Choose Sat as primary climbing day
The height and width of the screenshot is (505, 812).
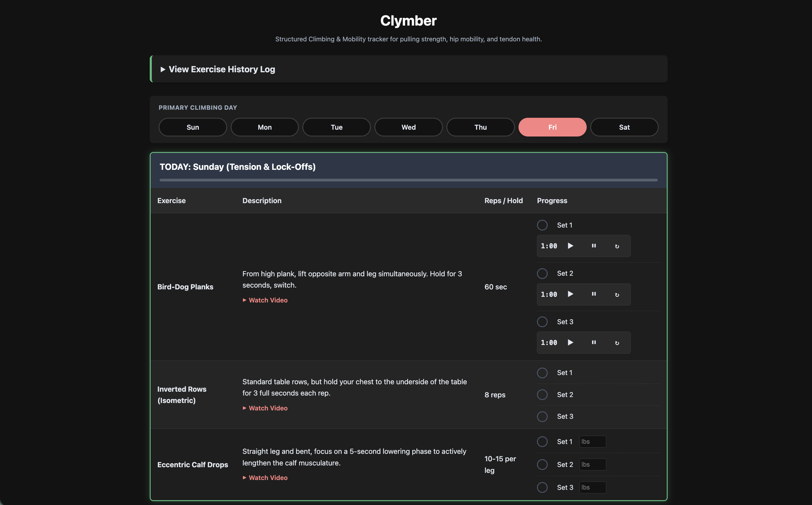click(x=624, y=127)
